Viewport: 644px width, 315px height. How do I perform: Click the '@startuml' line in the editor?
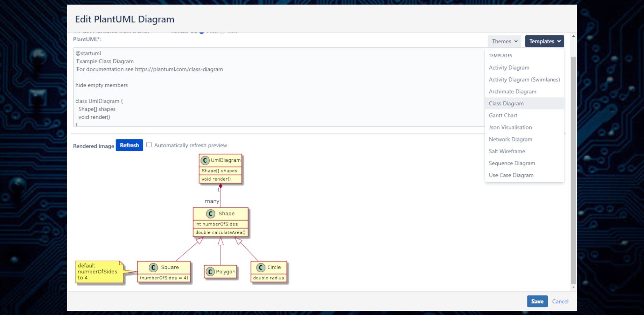88,53
